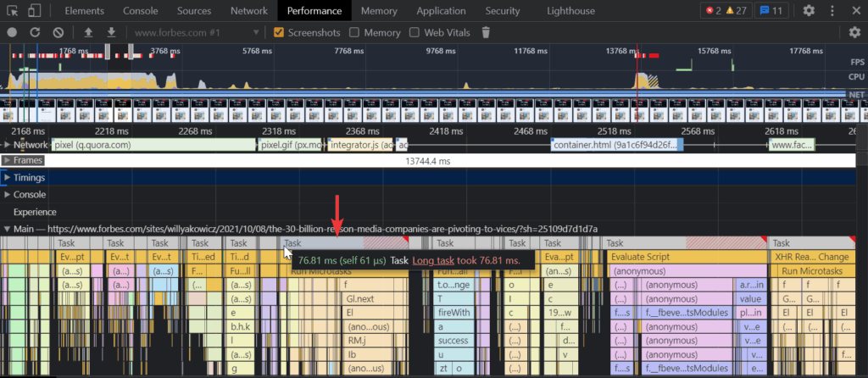Viewport: 868px width, 378px height.
Task: Click the Long task link in tooltip
Action: point(433,260)
